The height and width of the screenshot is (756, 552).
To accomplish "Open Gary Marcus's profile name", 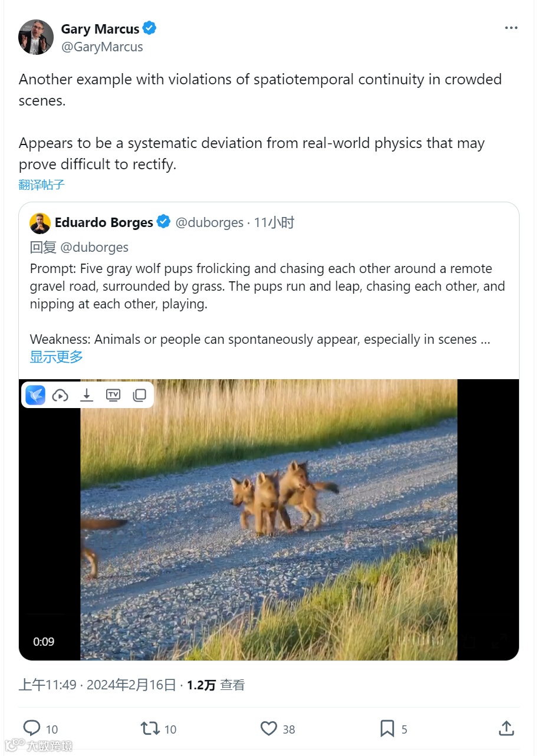I will [x=100, y=29].
